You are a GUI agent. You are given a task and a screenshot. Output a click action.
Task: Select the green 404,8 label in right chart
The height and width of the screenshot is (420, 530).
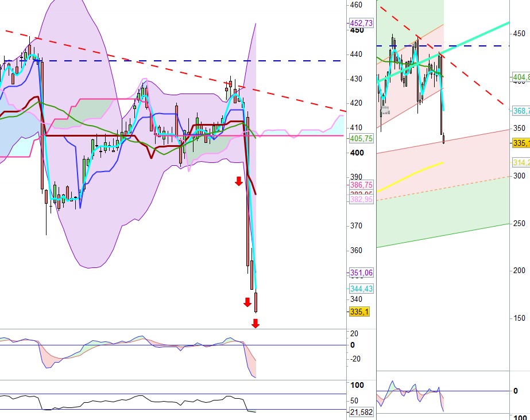coord(520,77)
